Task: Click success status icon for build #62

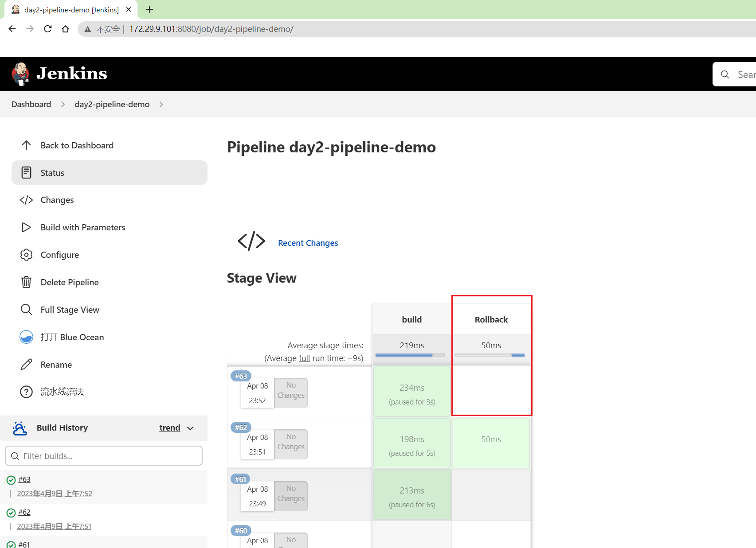Action: pos(11,513)
